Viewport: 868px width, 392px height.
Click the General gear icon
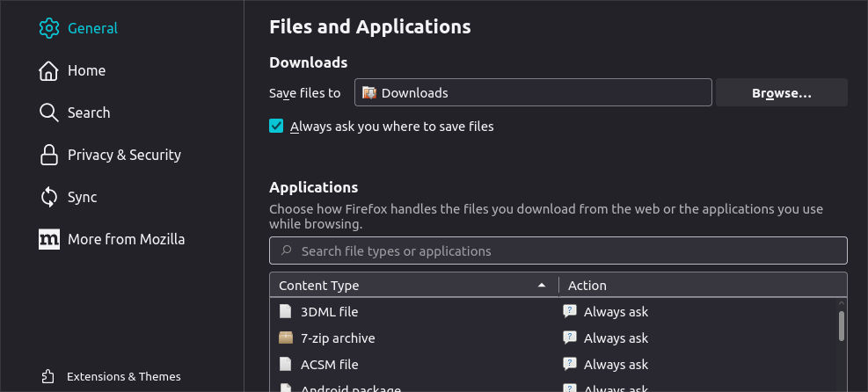coord(49,28)
